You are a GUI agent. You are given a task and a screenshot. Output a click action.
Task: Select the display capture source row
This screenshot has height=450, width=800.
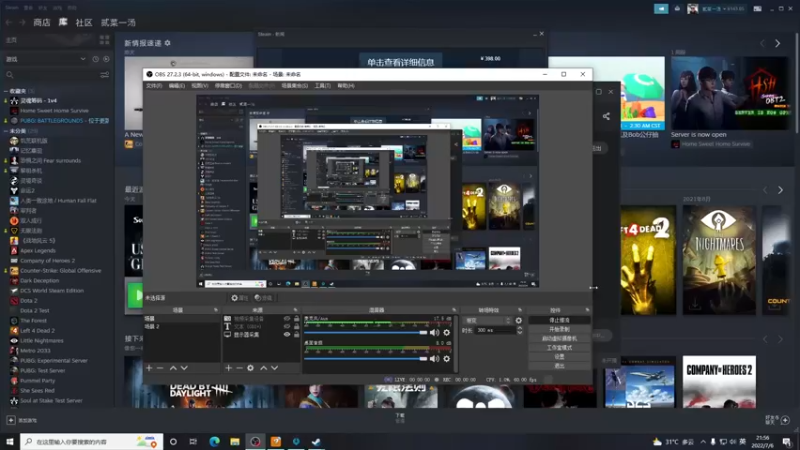tap(261, 335)
